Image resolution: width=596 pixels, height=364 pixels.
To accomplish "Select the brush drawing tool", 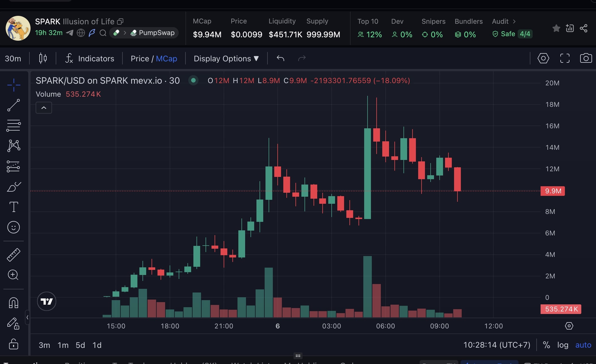I will click(x=14, y=187).
